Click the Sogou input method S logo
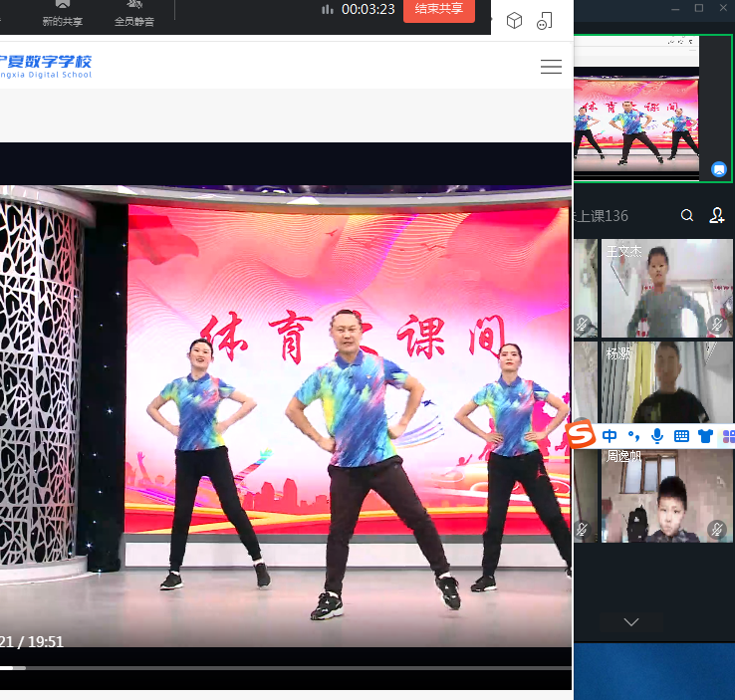The image size is (735, 700). click(x=581, y=436)
